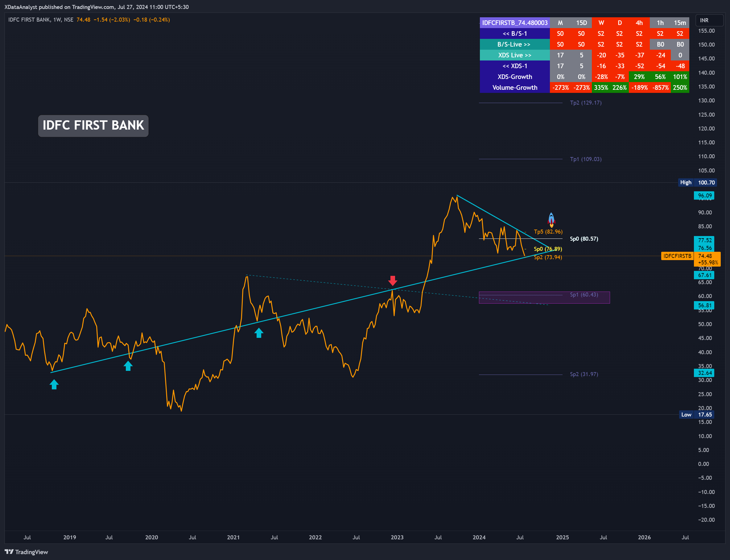
Task: Click the Sp0 (76.89) level label
Action: (548, 249)
